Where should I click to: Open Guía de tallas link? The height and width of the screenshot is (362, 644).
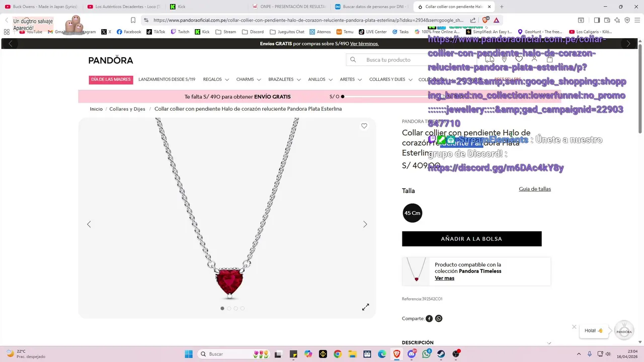click(535, 189)
